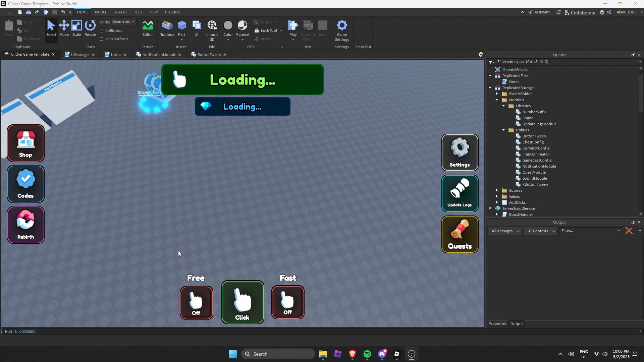Expand the Sounds folder in Explorer
This screenshot has height=362, width=644.
pyautogui.click(x=497, y=190)
